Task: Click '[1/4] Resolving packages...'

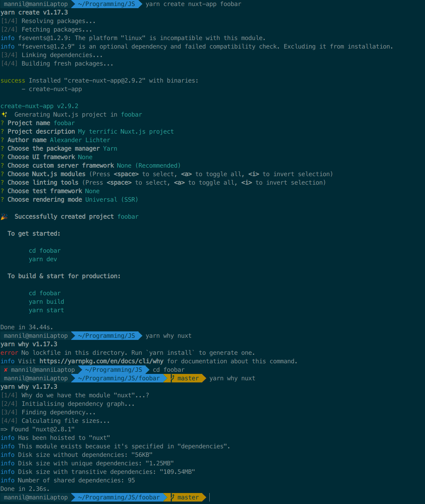Action: point(48,21)
